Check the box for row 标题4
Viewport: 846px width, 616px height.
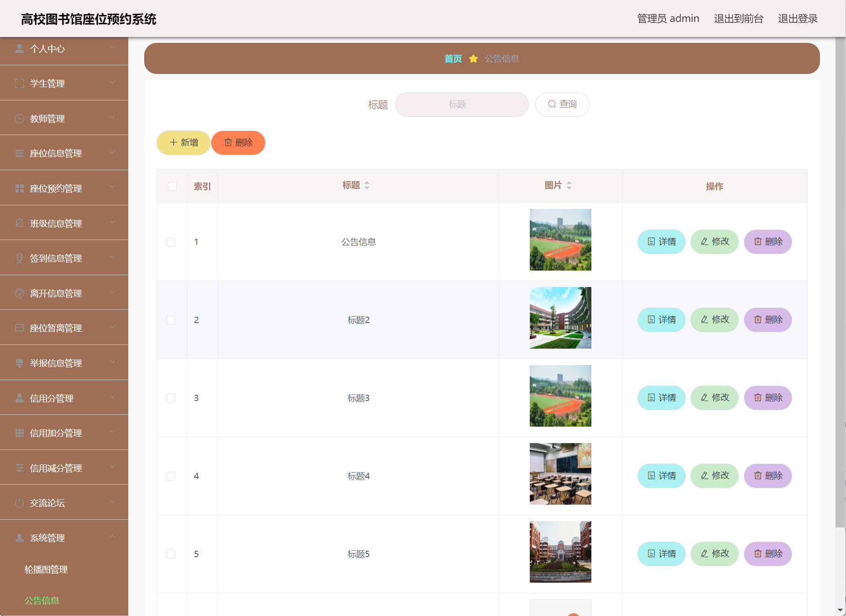(x=171, y=476)
